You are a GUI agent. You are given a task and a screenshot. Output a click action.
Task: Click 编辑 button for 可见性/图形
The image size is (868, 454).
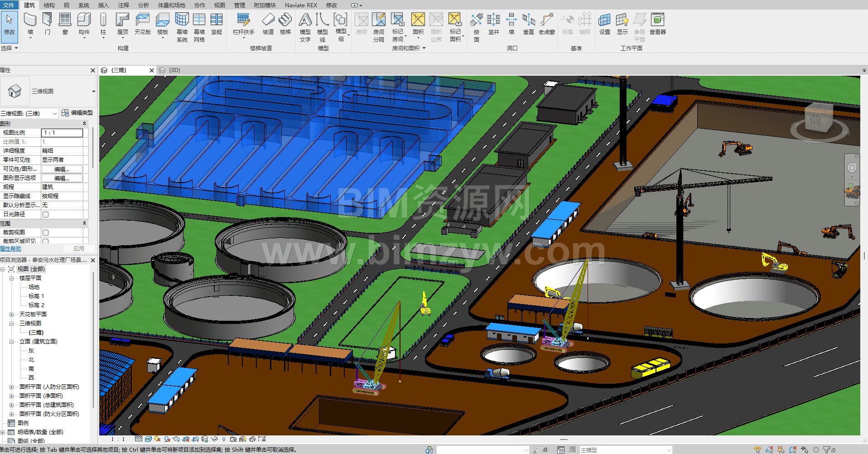coord(62,169)
